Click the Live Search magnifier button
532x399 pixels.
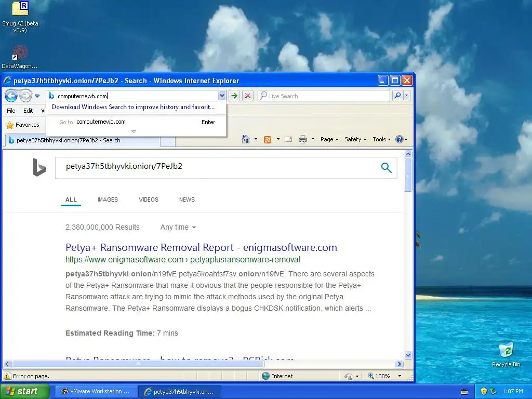click(x=397, y=96)
